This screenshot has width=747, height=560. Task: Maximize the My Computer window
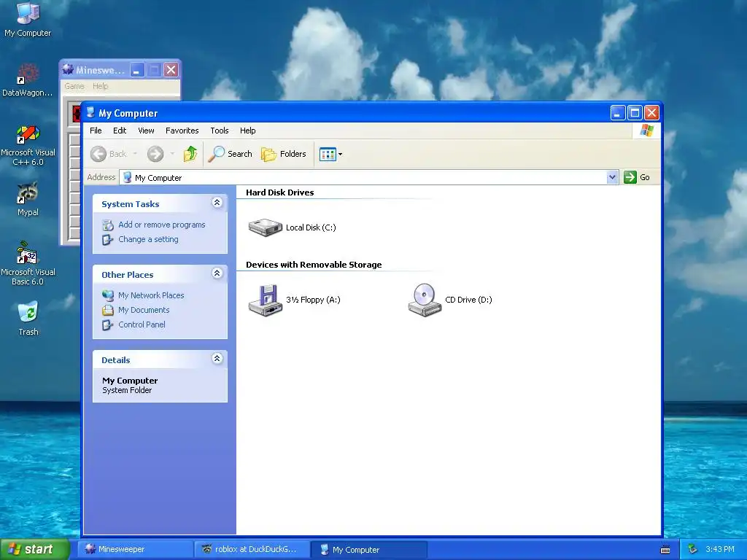click(635, 113)
